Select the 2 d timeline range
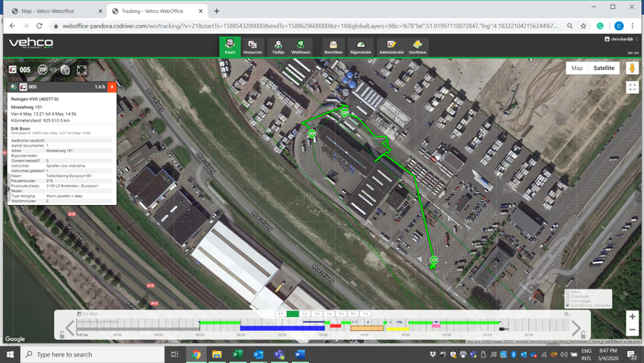 (x=305, y=314)
